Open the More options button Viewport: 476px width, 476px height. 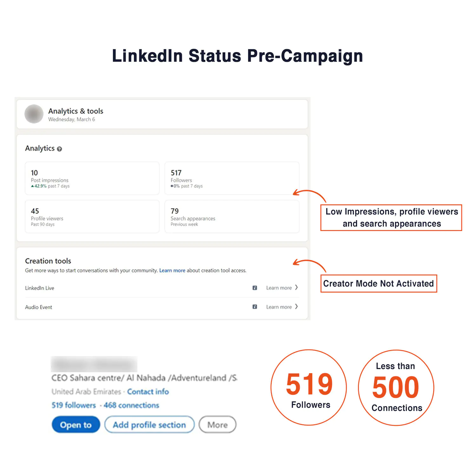coord(218,425)
